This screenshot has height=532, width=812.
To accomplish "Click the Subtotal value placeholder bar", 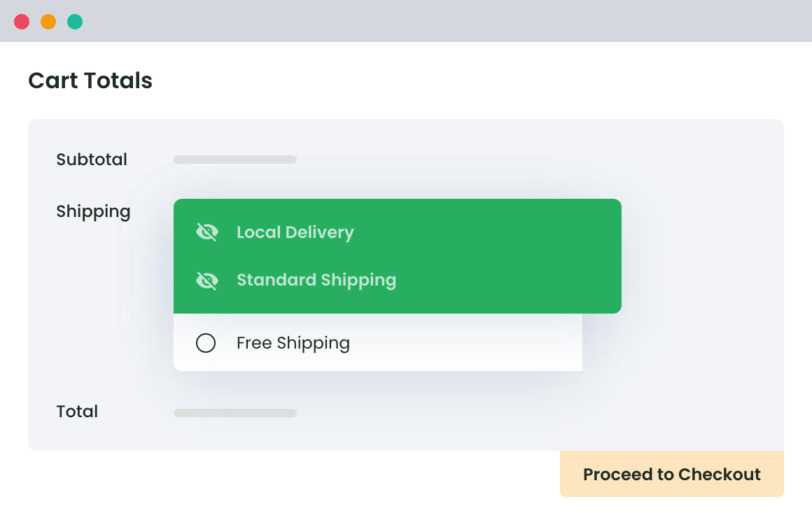I will 235,160.
